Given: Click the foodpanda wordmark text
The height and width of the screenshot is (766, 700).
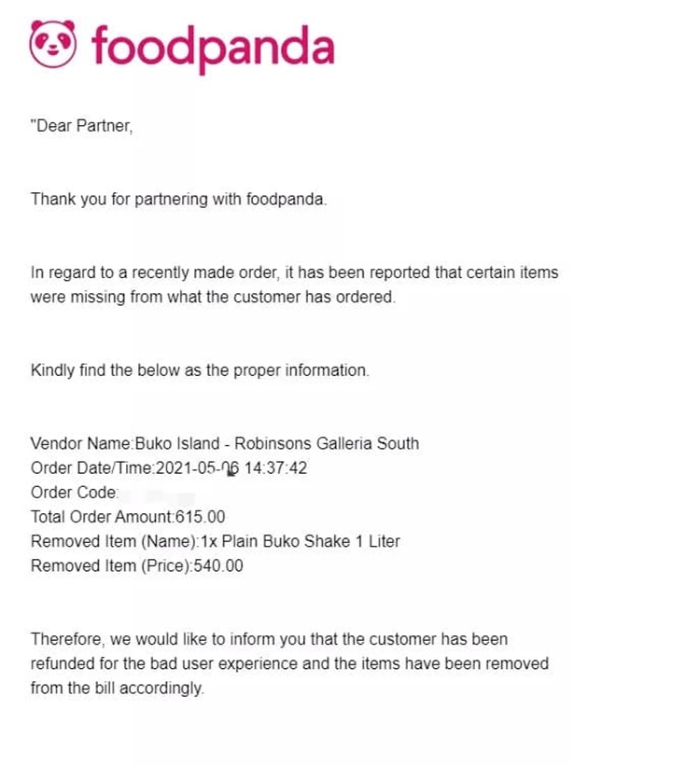Looking at the screenshot, I should pos(213,48).
